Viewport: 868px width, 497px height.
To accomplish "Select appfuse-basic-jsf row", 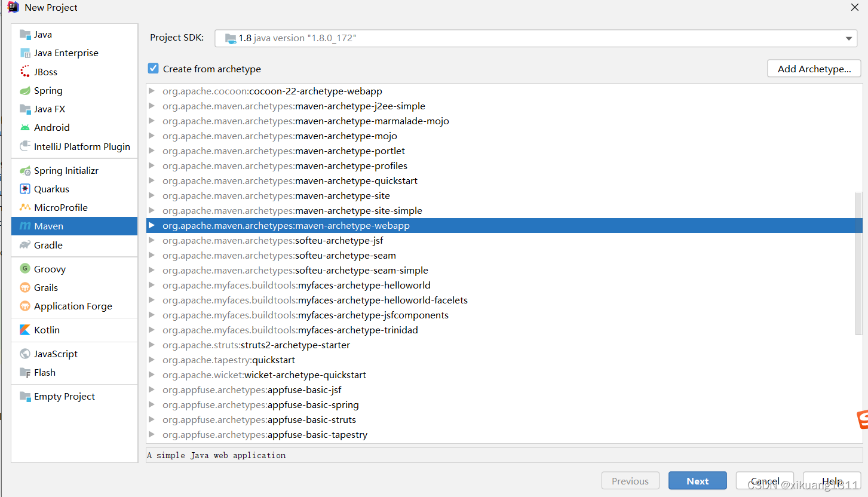I will [504, 390].
